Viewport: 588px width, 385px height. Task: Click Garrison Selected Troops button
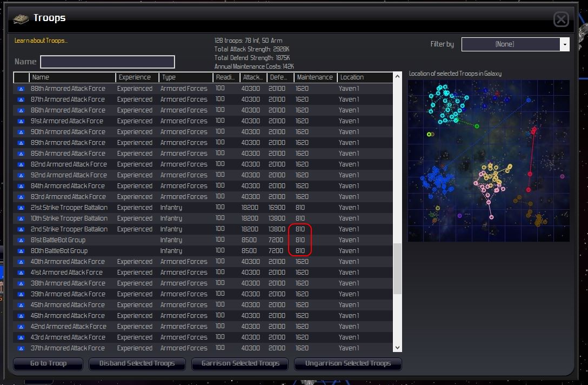coord(240,363)
